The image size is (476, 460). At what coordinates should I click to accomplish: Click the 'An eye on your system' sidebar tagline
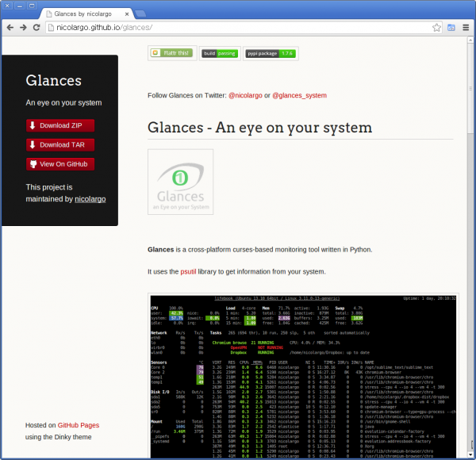pyautogui.click(x=63, y=103)
